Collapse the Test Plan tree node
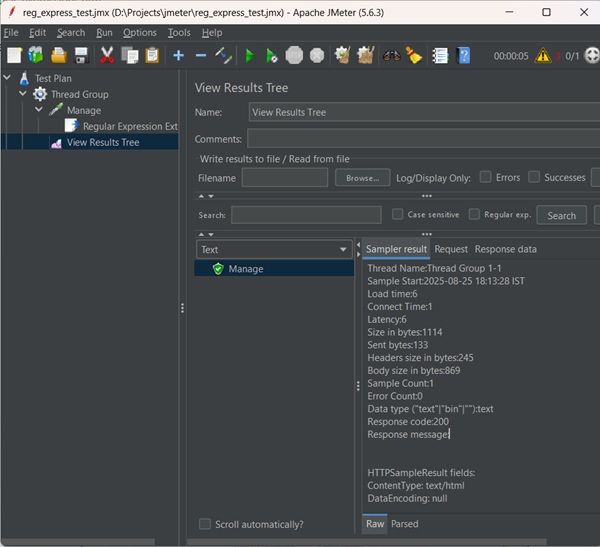The image size is (600, 547). [x=7, y=77]
